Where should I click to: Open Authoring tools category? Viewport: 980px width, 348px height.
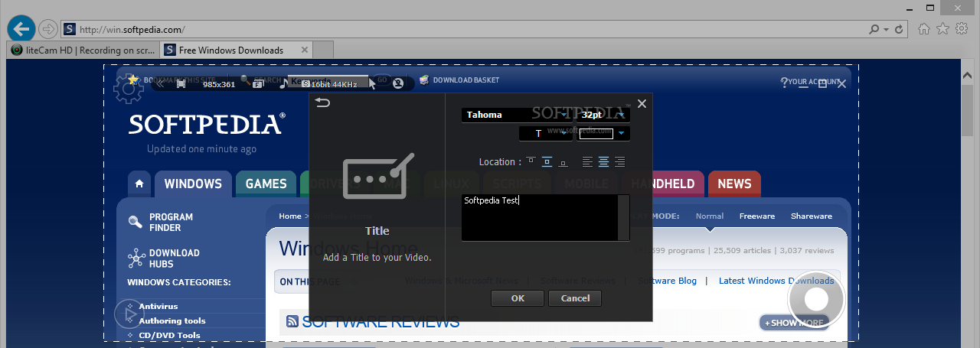tap(172, 320)
